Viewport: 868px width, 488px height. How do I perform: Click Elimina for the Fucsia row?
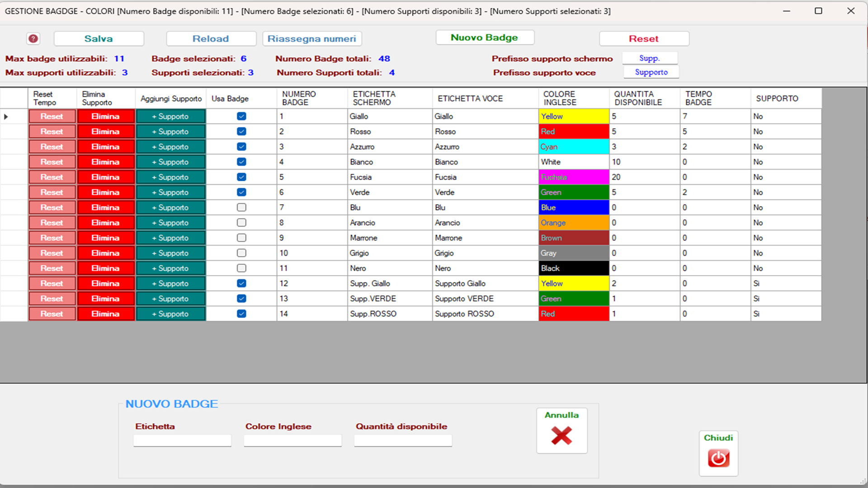[x=105, y=177]
